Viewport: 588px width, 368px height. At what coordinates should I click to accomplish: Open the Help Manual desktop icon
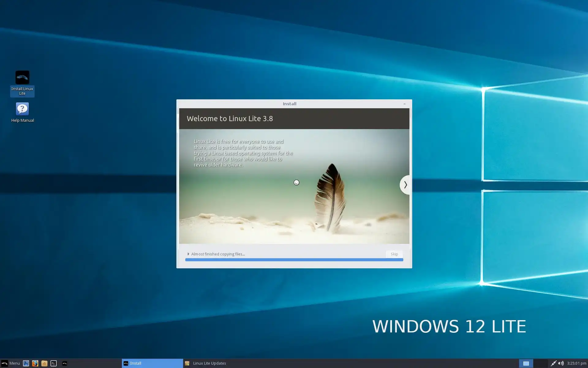(22, 109)
